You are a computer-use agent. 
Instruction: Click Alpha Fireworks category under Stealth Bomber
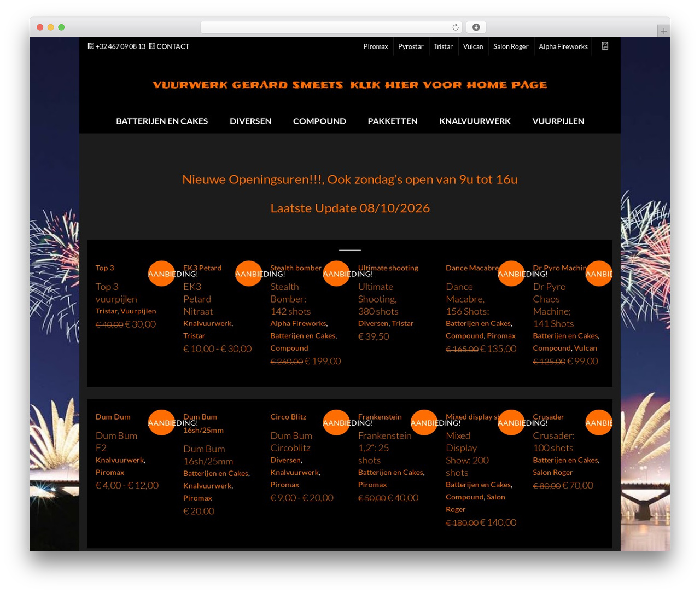pyautogui.click(x=299, y=323)
